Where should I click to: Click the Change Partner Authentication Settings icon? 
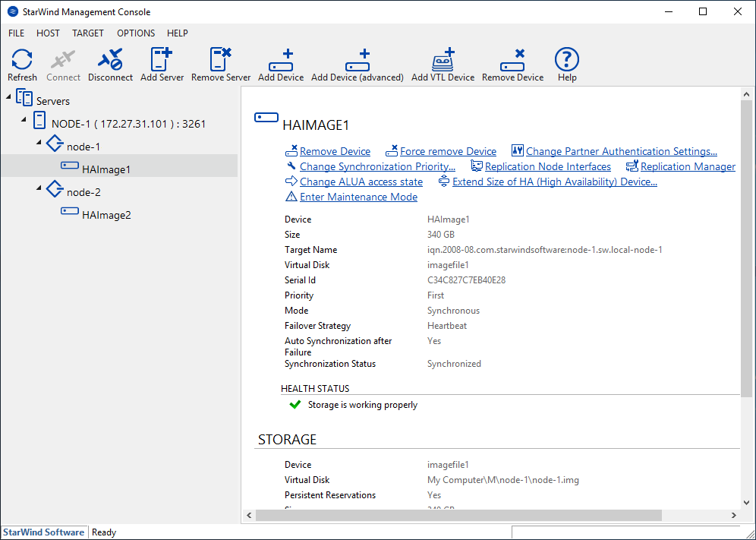518,151
